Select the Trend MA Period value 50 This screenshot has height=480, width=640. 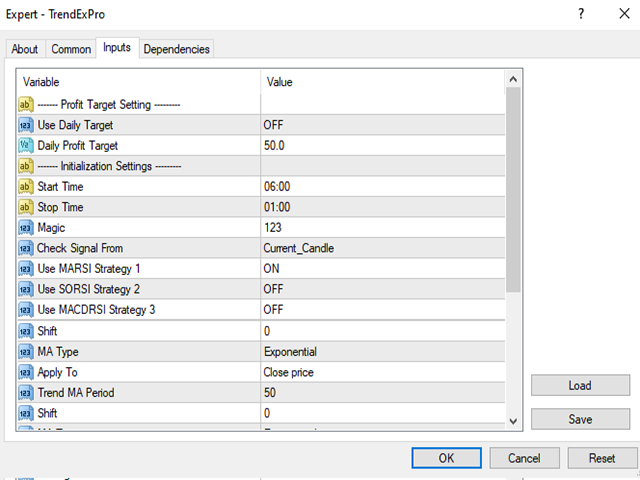[x=270, y=393]
